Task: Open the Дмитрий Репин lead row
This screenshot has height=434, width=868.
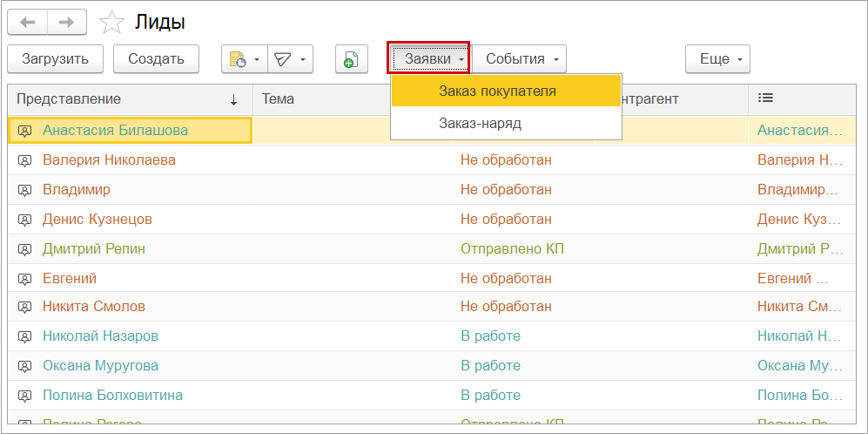Action: coord(94,248)
